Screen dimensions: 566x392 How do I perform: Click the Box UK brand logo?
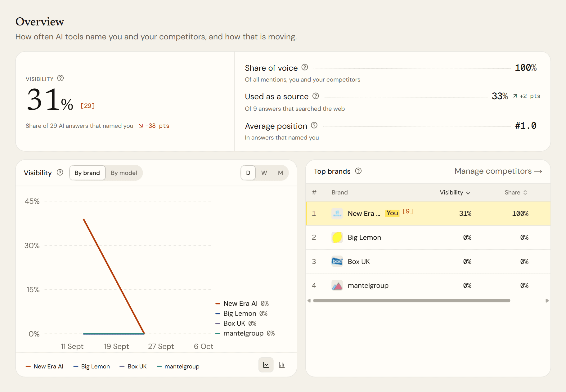tap(337, 261)
